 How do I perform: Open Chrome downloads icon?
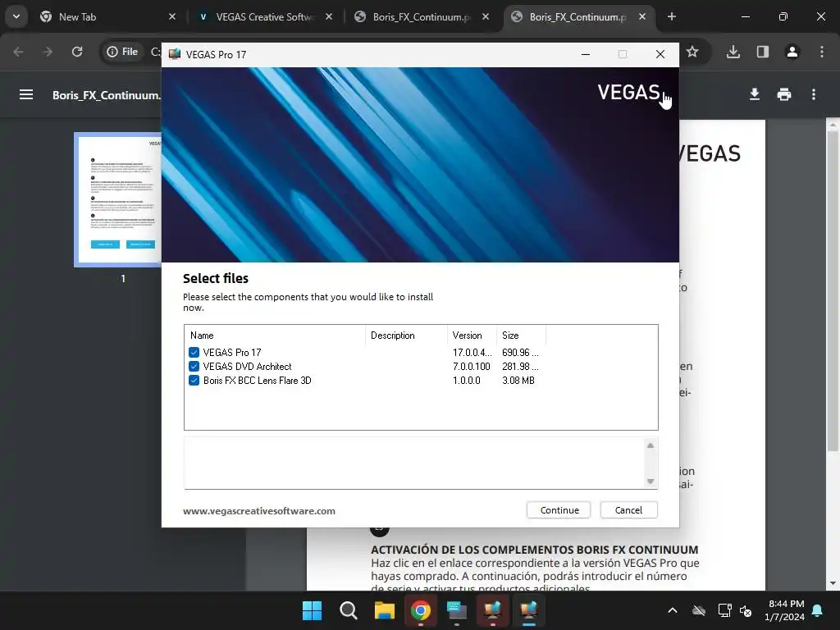(733, 52)
